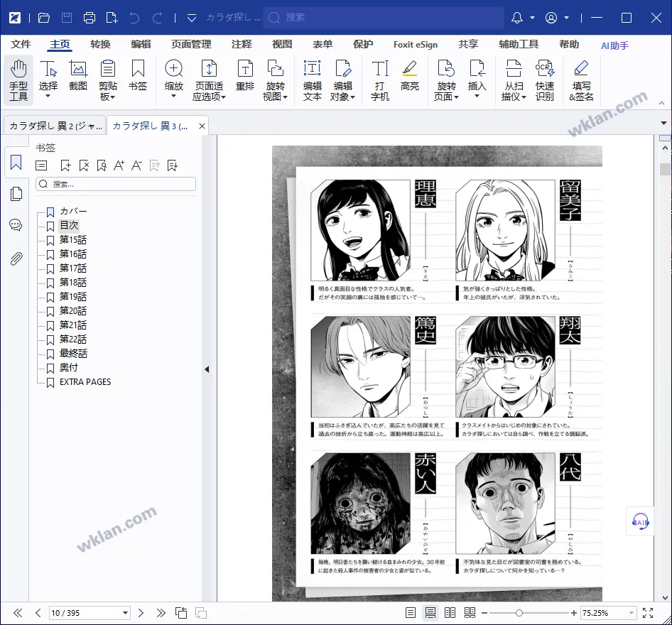This screenshot has width=672, height=625.
Task: Switch to continuous page view
Action: [430, 613]
